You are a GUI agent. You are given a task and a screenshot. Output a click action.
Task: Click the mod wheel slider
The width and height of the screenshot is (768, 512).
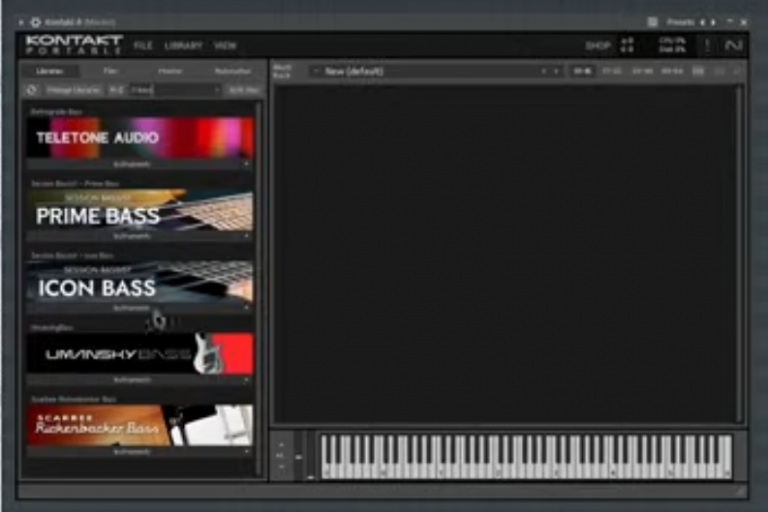tap(311, 456)
